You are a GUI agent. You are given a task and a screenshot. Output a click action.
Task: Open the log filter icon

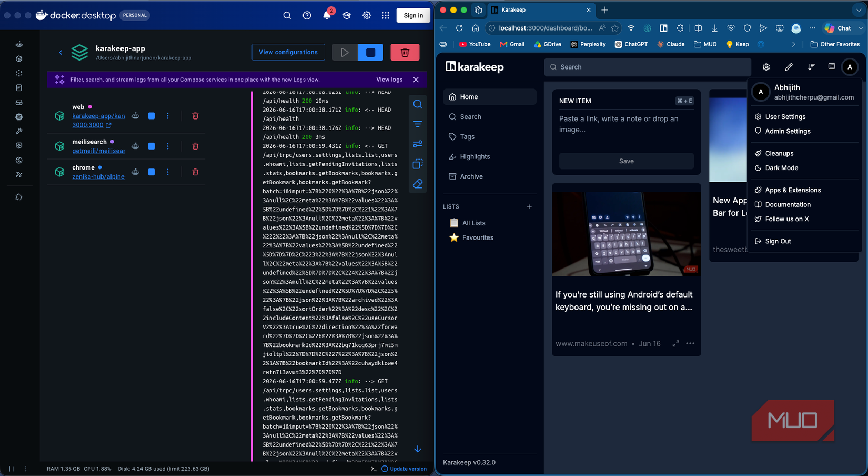point(418,124)
